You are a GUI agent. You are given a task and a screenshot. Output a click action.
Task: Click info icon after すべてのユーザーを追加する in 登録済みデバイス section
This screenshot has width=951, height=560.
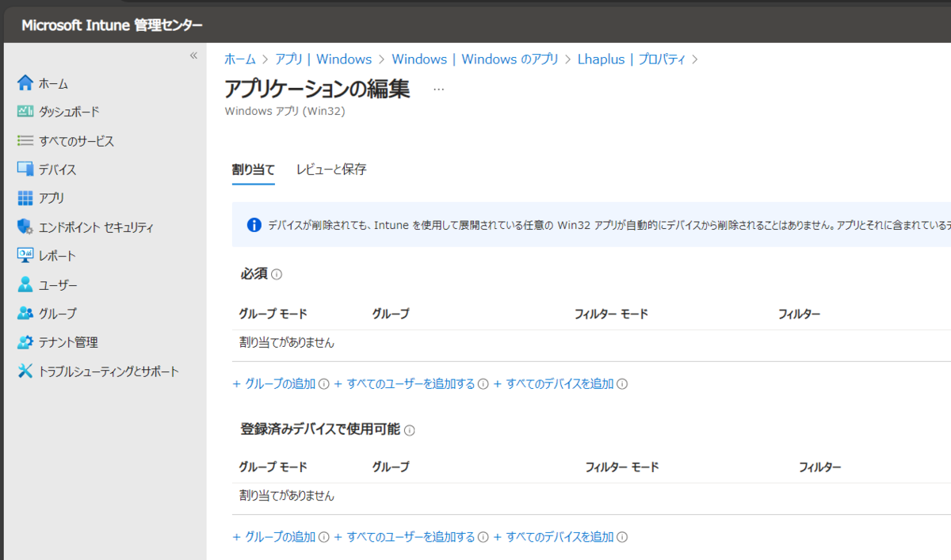point(483,537)
